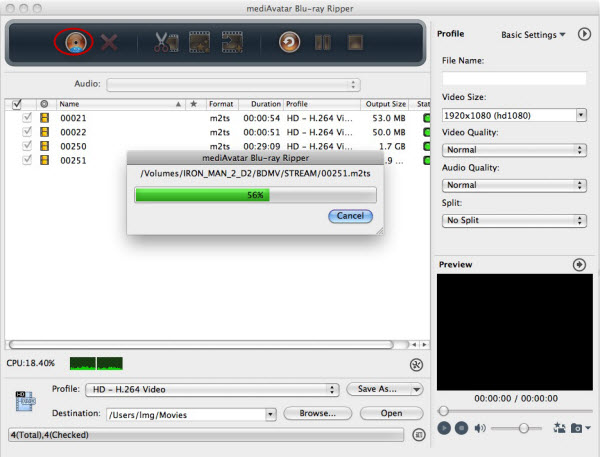Click the horizontal list scrollbar
Image resolution: width=600 pixels, height=457 pixels.
(x=201, y=344)
